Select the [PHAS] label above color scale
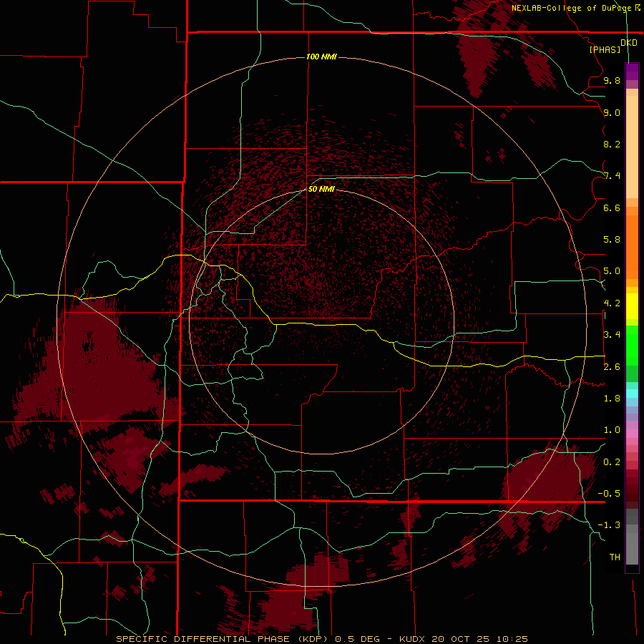The image size is (644, 644). tap(605, 49)
